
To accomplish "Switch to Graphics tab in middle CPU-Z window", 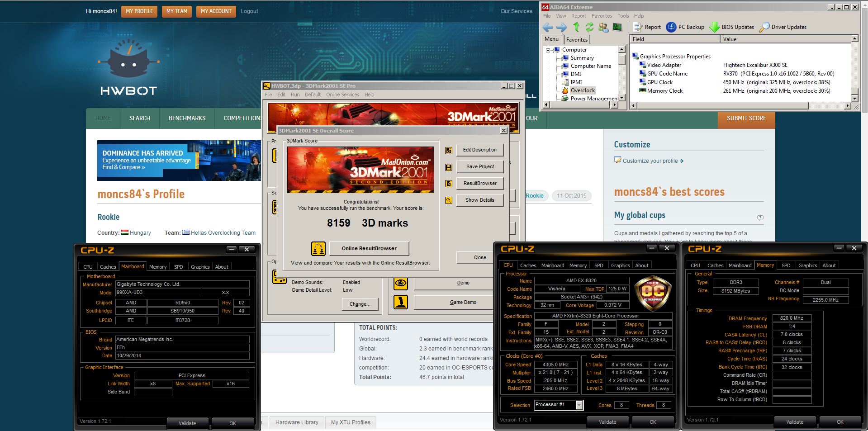I will (x=620, y=265).
